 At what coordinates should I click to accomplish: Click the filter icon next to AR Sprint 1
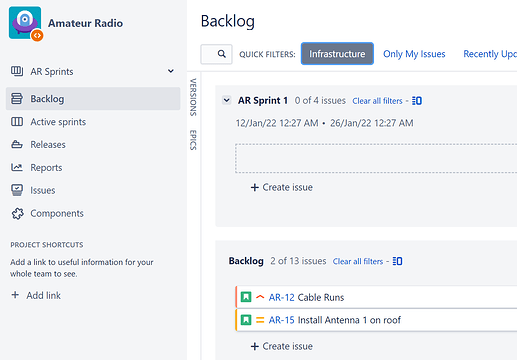point(417,101)
